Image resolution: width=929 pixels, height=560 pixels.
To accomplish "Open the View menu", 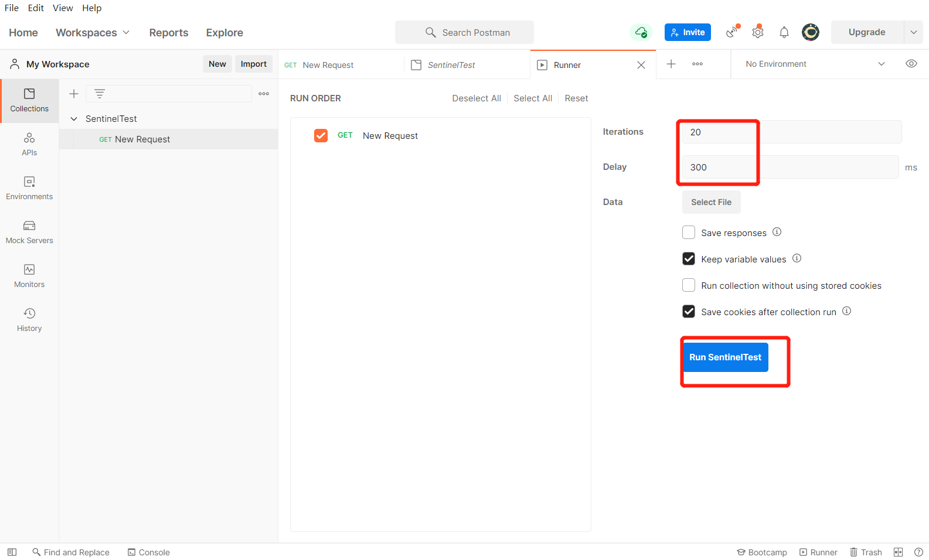I will click(63, 8).
